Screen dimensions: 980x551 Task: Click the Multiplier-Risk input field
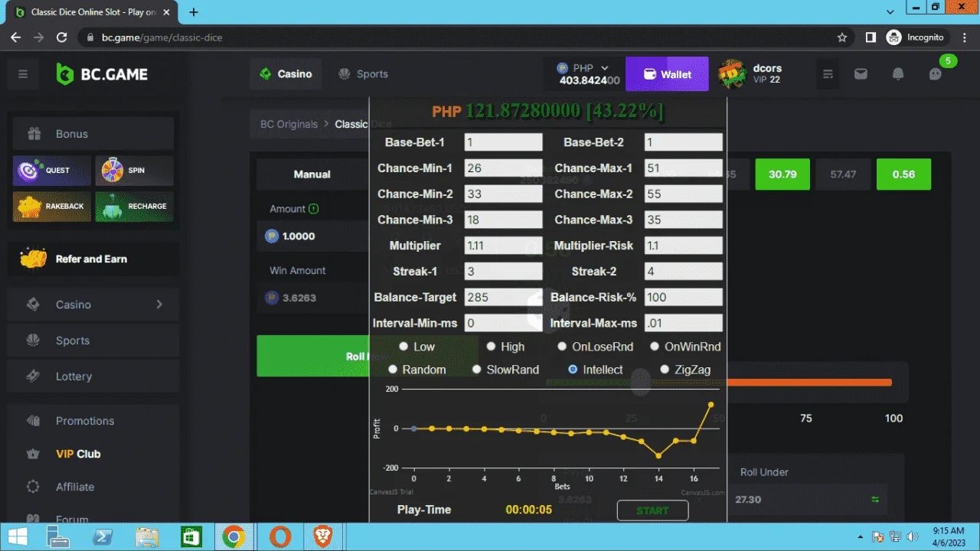tap(684, 246)
